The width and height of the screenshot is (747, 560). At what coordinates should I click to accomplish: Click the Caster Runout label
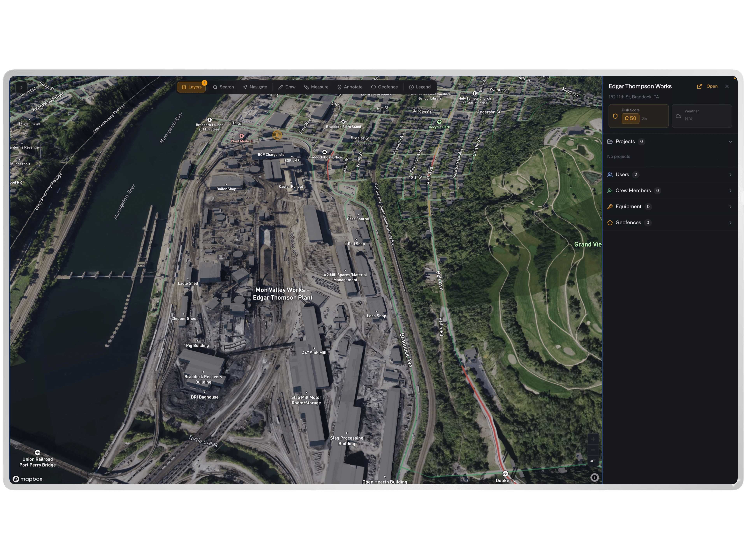[291, 187]
